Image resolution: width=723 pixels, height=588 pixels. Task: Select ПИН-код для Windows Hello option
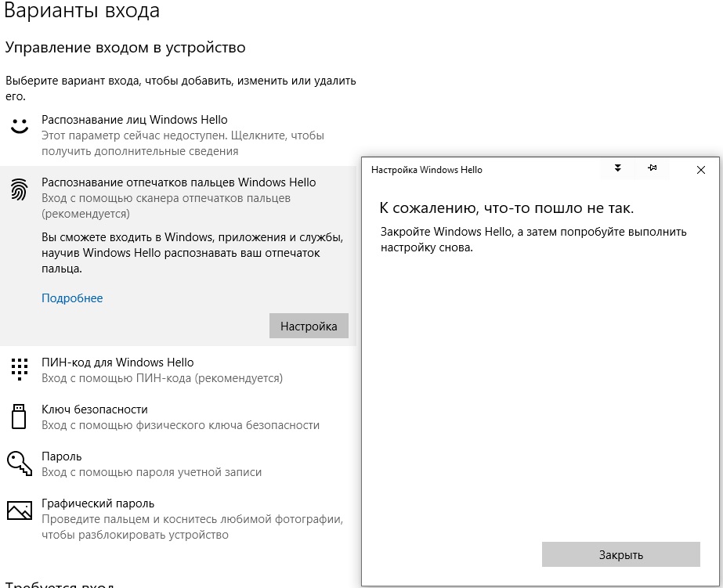178,370
